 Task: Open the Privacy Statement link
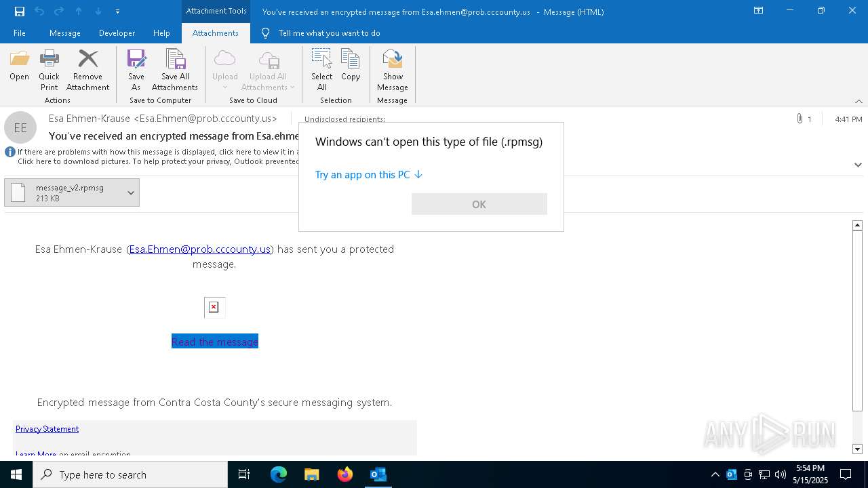[47, 429]
